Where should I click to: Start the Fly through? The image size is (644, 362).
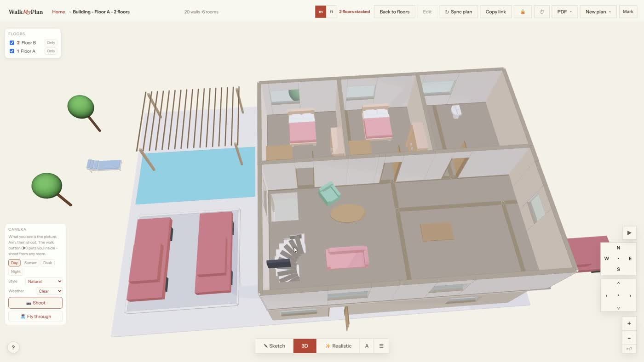tap(35, 317)
